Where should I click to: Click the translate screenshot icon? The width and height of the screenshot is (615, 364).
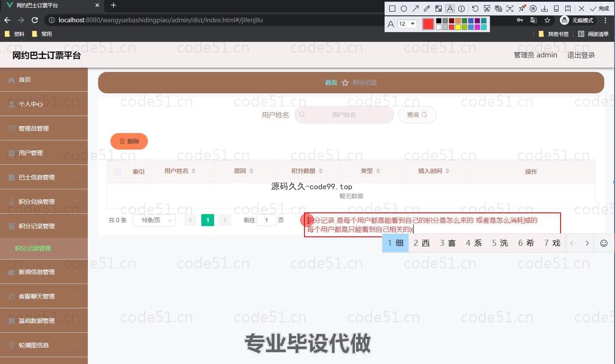coord(499,9)
